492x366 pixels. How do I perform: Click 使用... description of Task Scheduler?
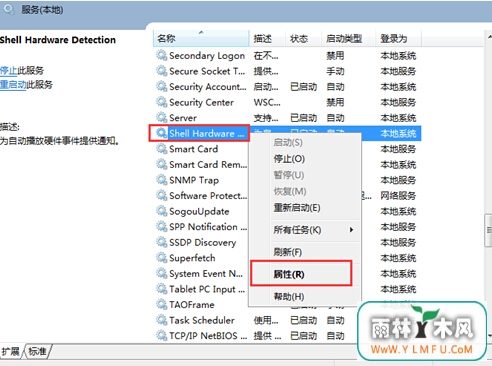click(x=266, y=320)
